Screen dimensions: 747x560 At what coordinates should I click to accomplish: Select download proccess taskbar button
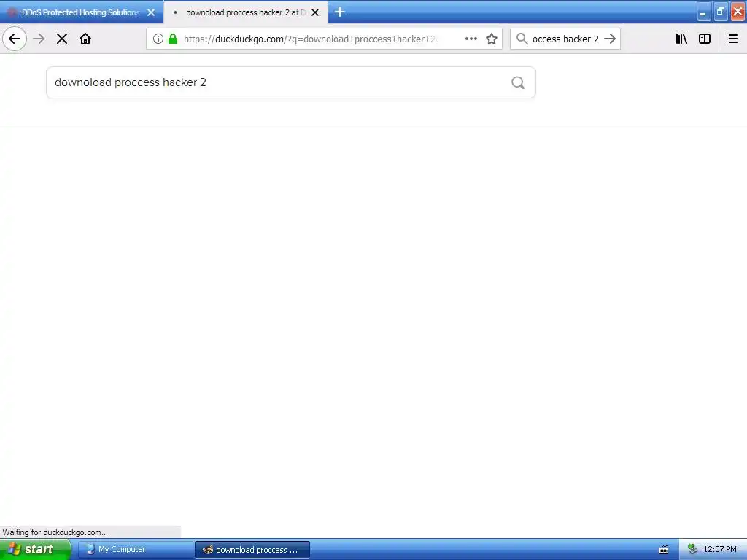coord(252,550)
